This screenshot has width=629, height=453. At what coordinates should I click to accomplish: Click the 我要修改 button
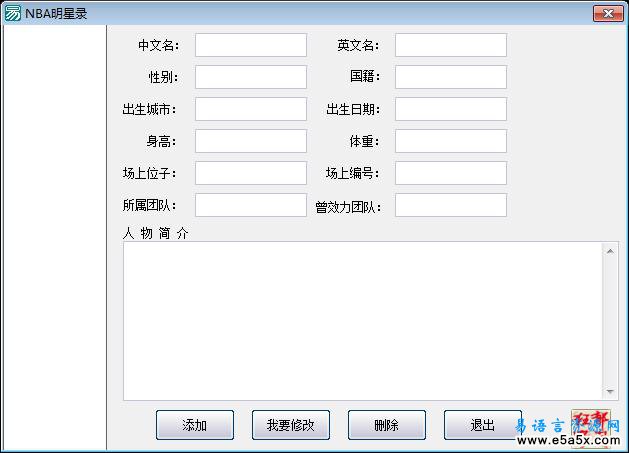(291, 425)
